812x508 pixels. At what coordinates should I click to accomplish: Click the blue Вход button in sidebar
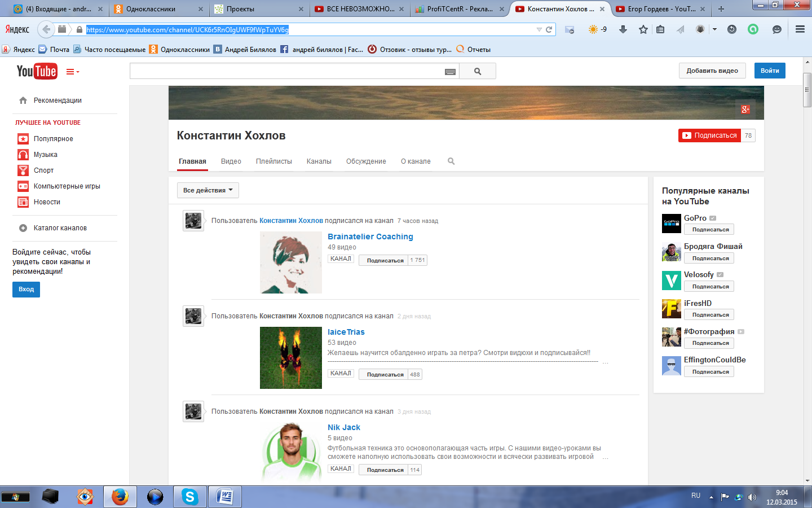tap(26, 290)
